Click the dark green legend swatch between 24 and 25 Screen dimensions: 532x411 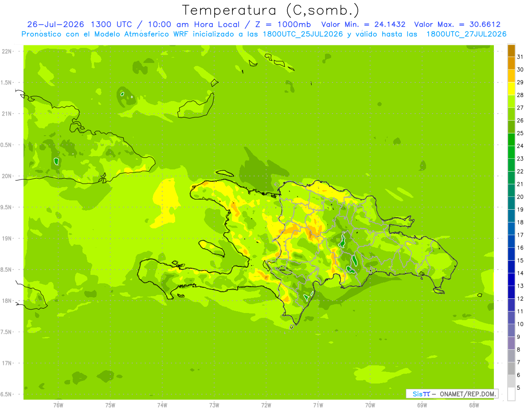click(511, 140)
